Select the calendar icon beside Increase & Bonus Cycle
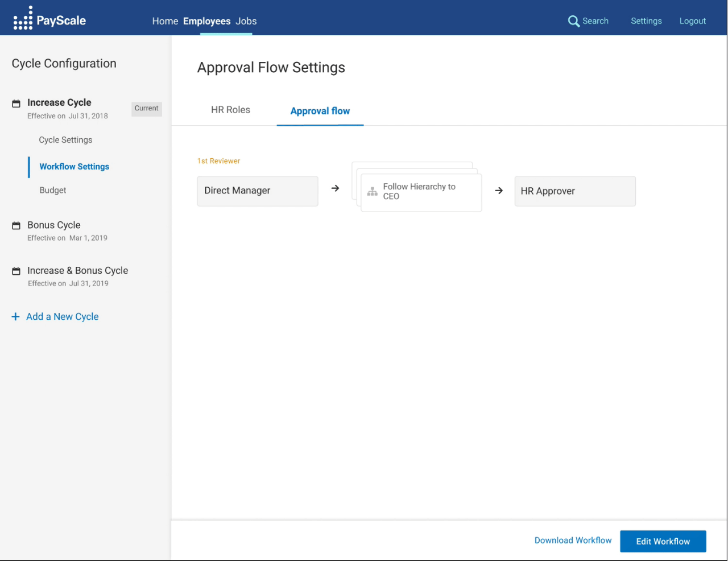Image resolution: width=728 pixels, height=561 pixels. [15, 270]
